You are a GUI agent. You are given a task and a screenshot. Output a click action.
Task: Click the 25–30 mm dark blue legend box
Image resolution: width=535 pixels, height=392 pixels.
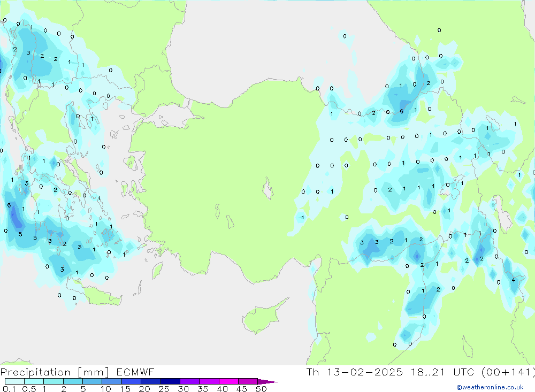point(170,381)
